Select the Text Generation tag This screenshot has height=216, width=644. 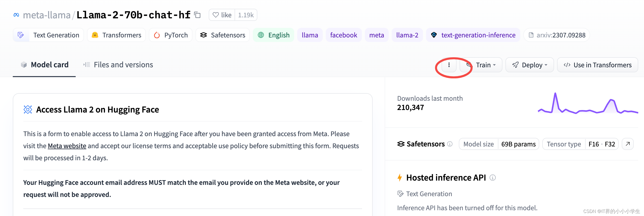(48, 35)
